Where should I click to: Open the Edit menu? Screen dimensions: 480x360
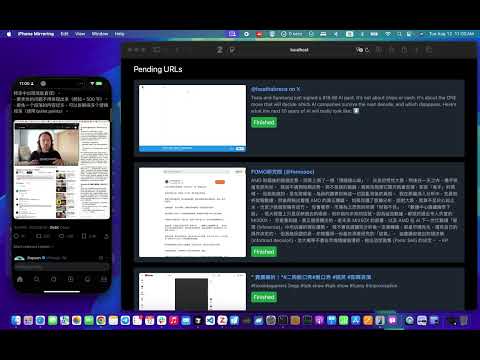[64, 34]
